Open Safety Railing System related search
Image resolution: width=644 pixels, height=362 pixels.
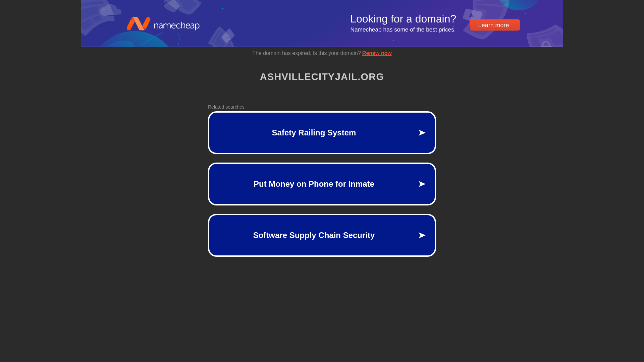(x=322, y=133)
